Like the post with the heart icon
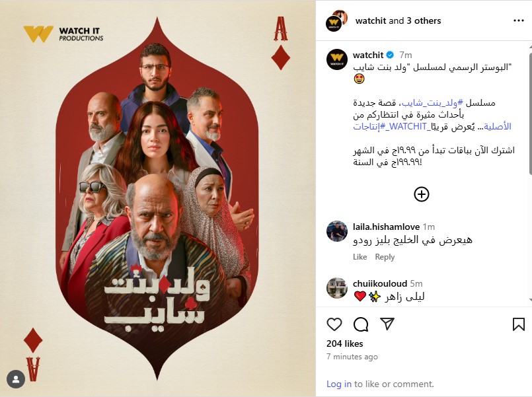532x397 pixels. click(x=334, y=324)
